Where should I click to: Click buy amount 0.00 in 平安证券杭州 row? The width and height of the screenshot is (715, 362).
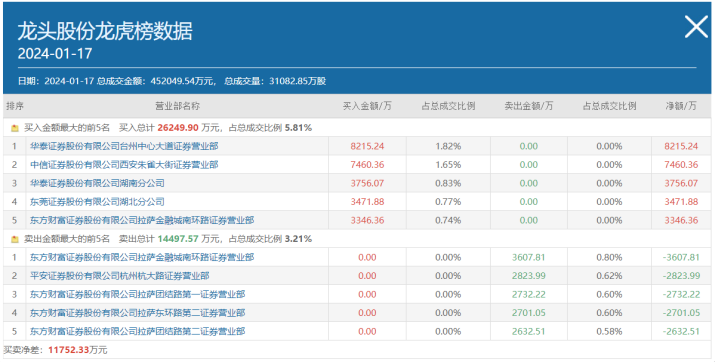[x=367, y=276]
